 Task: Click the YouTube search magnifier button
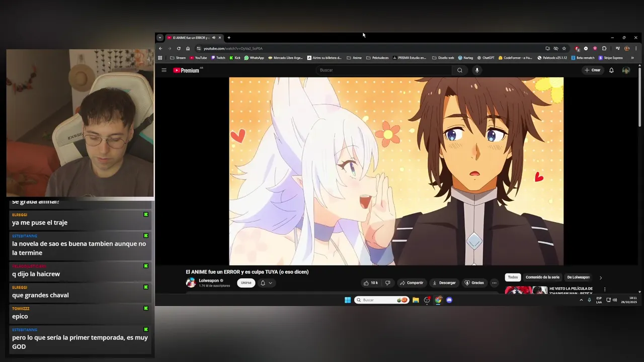point(459,70)
